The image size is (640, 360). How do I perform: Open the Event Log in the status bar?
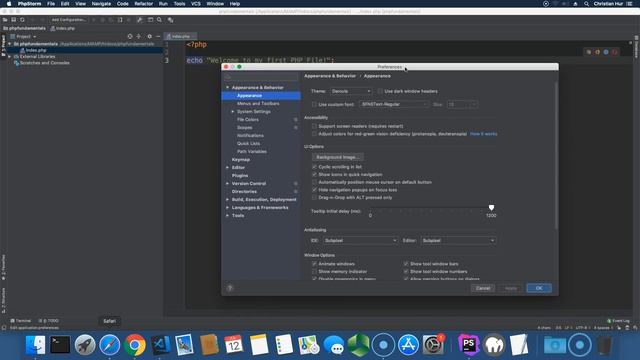click(618, 321)
